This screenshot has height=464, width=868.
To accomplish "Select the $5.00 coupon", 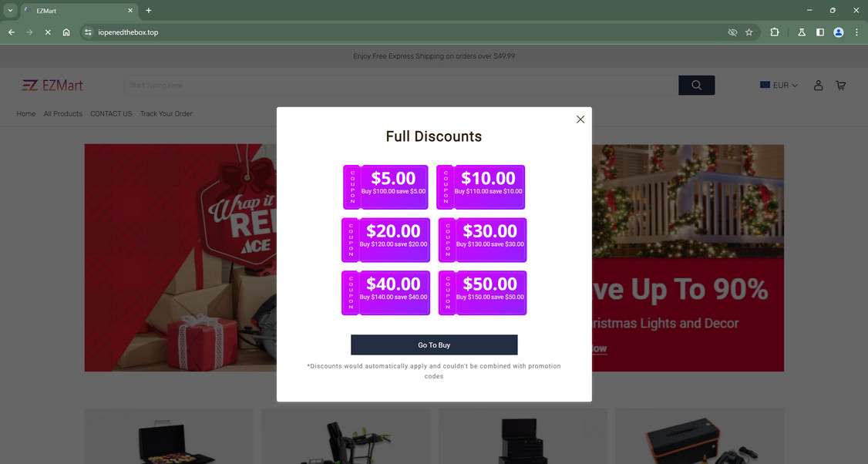I will 385,187.
